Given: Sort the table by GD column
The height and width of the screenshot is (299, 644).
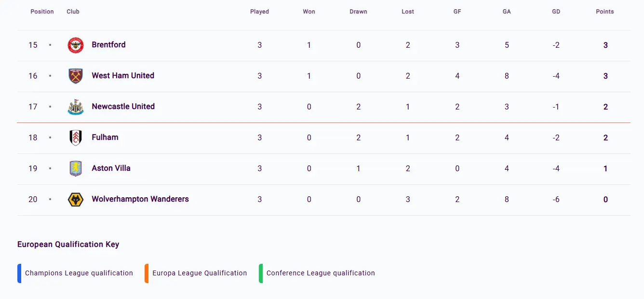Looking at the screenshot, I should pos(556,11).
